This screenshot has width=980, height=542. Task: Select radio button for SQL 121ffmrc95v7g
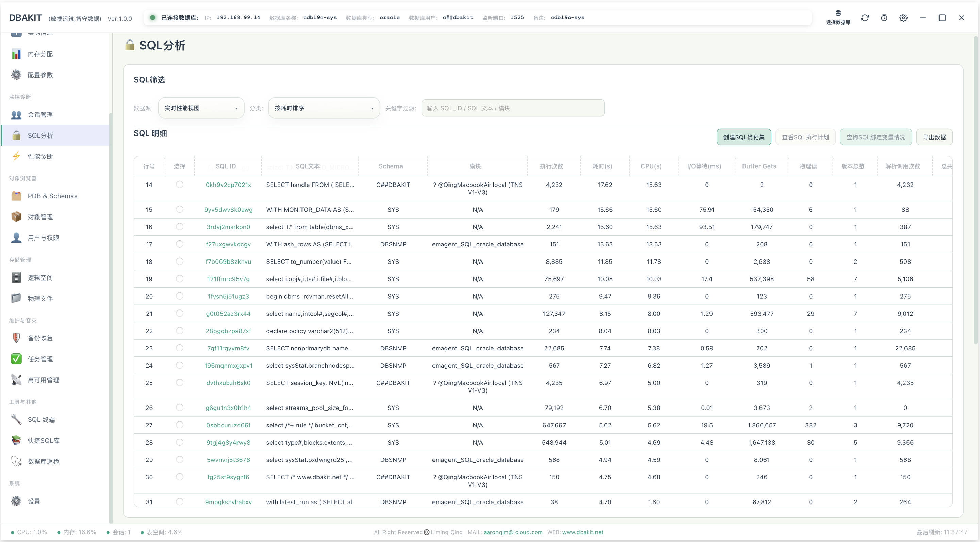coord(180,278)
